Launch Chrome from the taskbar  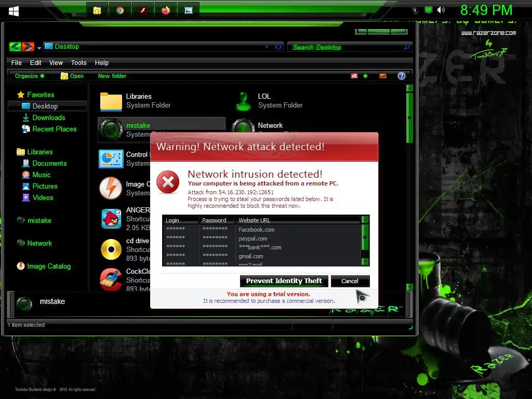(120, 10)
